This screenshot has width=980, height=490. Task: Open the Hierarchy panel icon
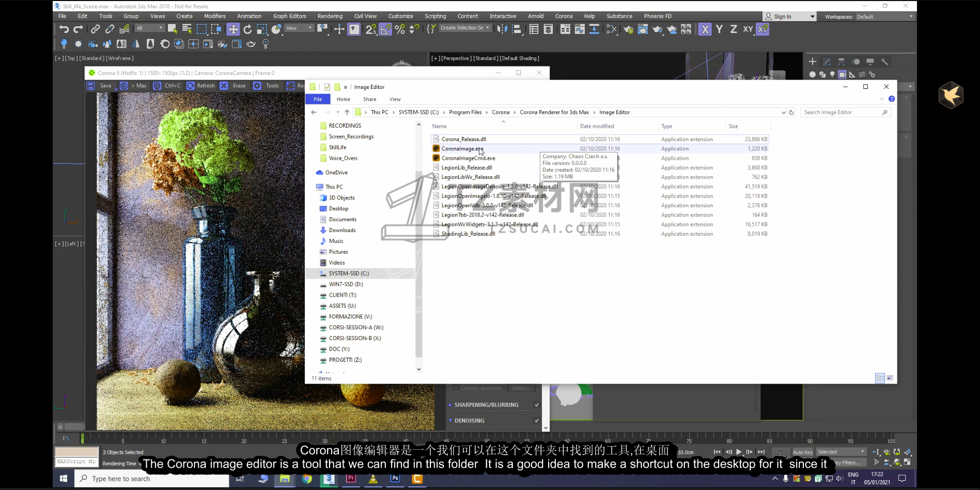[842, 62]
